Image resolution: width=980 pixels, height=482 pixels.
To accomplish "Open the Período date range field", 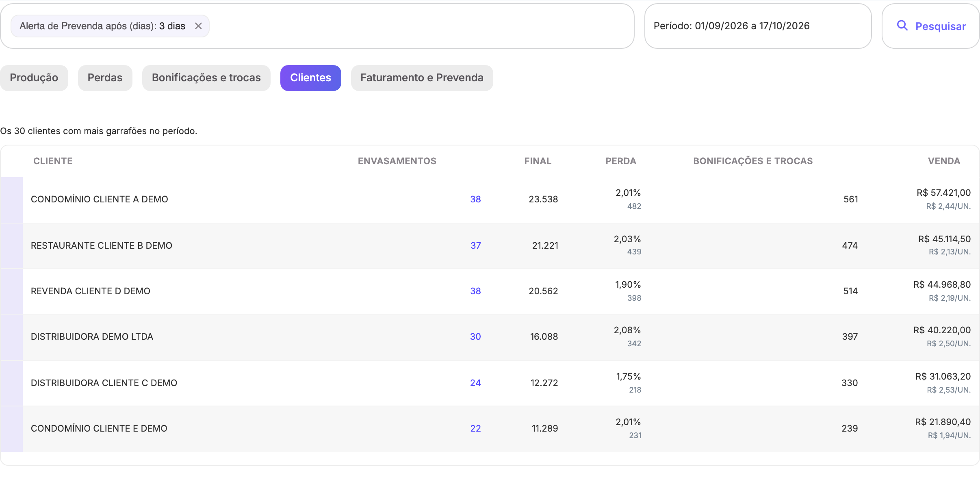I will tap(758, 26).
